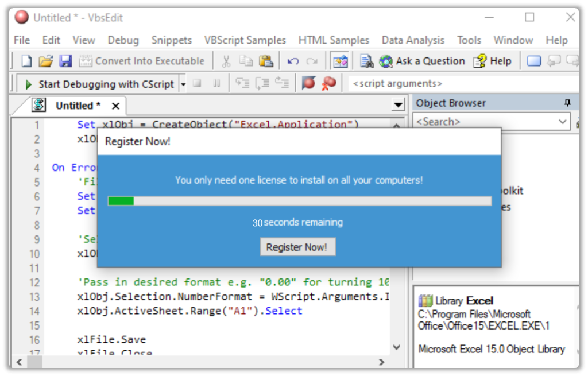This screenshot has height=376, width=588.
Task: Open the Data Analysis menu
Action: coord(413,40)
